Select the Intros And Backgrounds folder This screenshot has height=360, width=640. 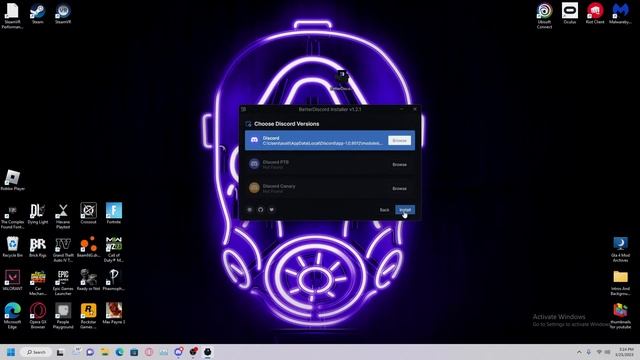click(x=620, y=283)
